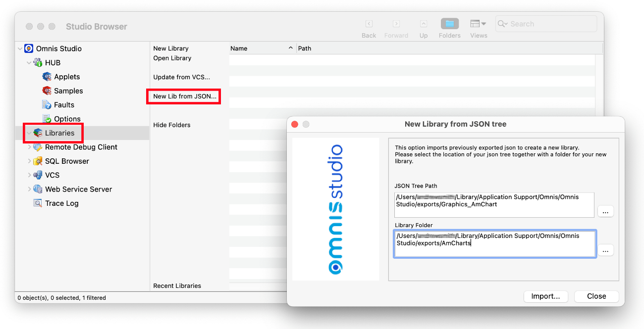This screenshot has height=329, width=644.
Task: Select the Faults tree item label
Action: 64,105
